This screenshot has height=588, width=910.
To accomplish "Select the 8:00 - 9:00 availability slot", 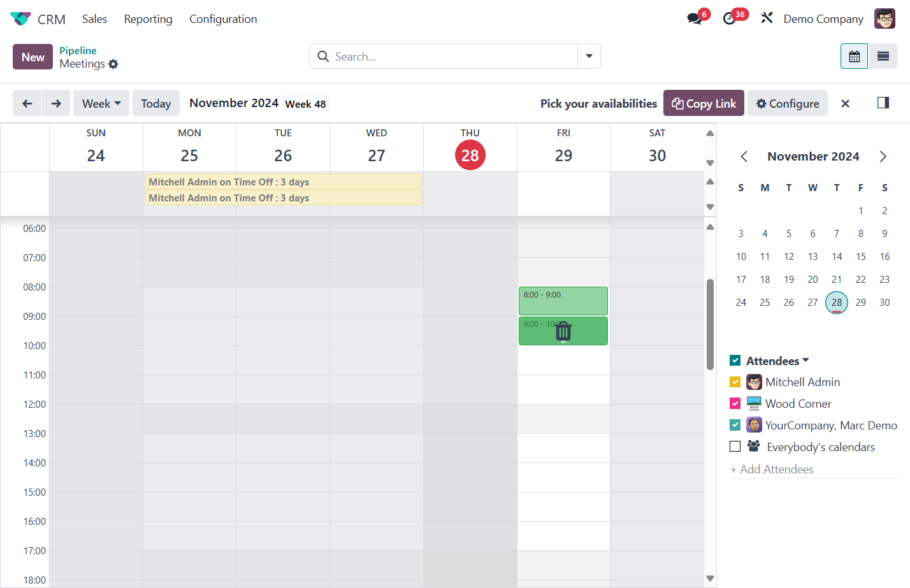I will (x=563, y=301).
